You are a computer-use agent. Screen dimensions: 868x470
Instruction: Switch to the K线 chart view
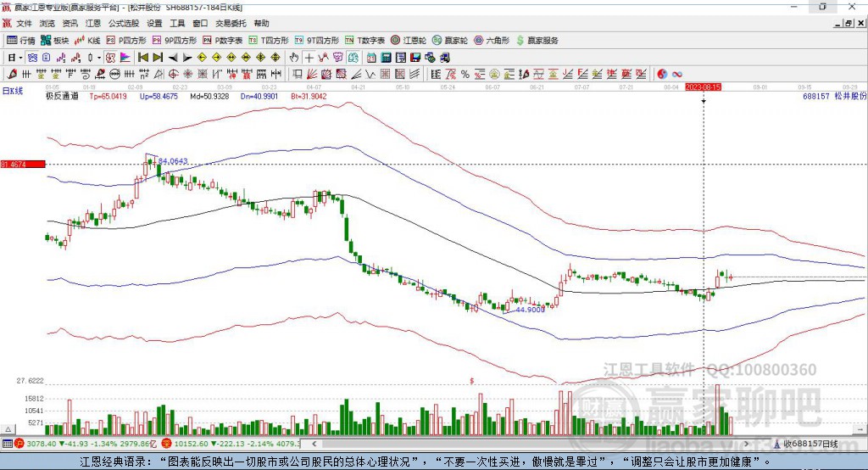[87, 41]
